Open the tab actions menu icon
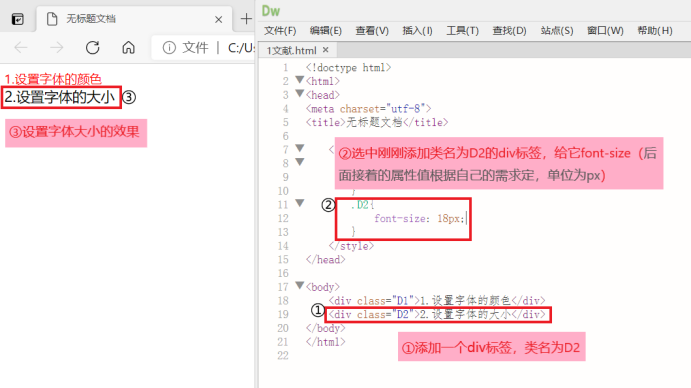 (x=18, y=19)
